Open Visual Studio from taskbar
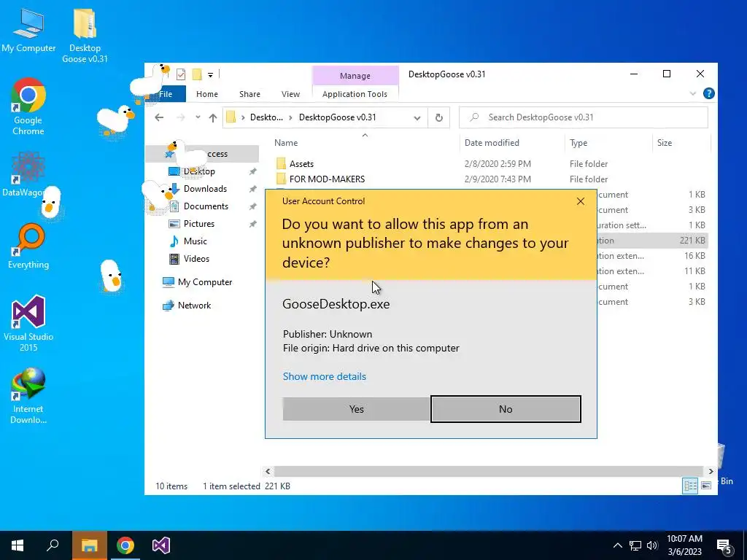Viewport: 747px width, 560px height. (x=161, y=545)
